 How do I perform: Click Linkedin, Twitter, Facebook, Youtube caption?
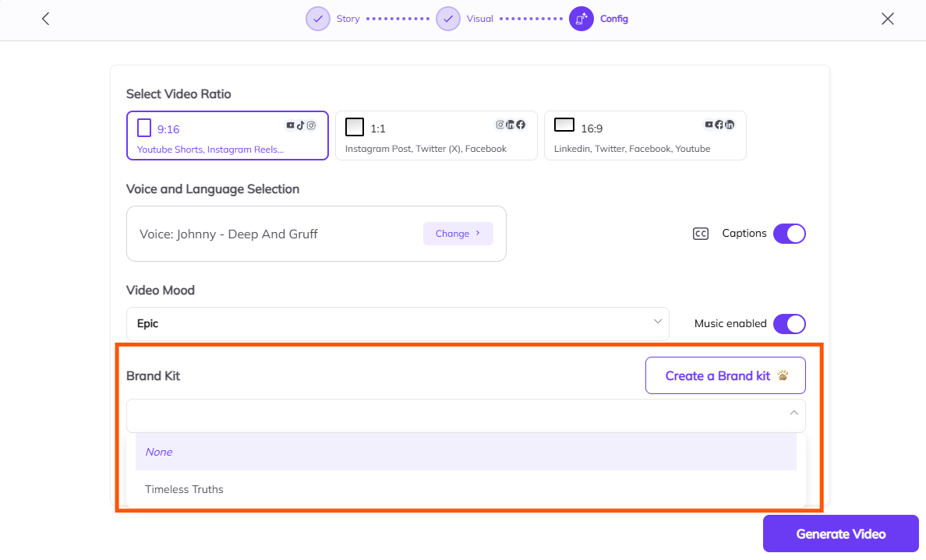(x=632, y=149)
